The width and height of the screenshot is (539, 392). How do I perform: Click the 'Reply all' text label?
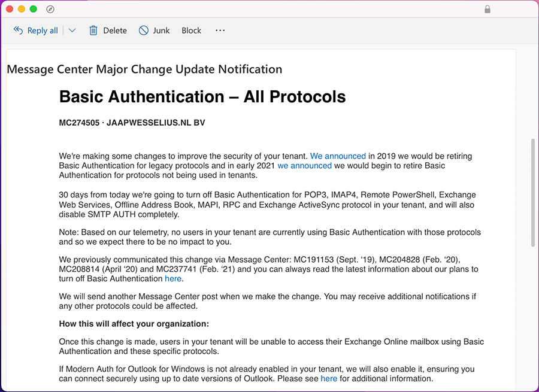43,31
